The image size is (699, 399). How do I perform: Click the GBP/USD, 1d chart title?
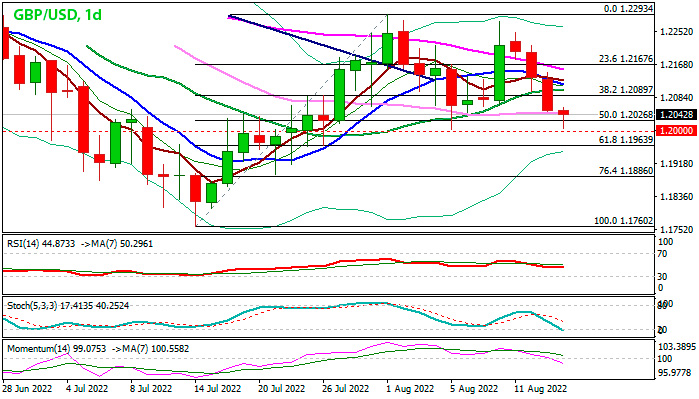(58, 15)
